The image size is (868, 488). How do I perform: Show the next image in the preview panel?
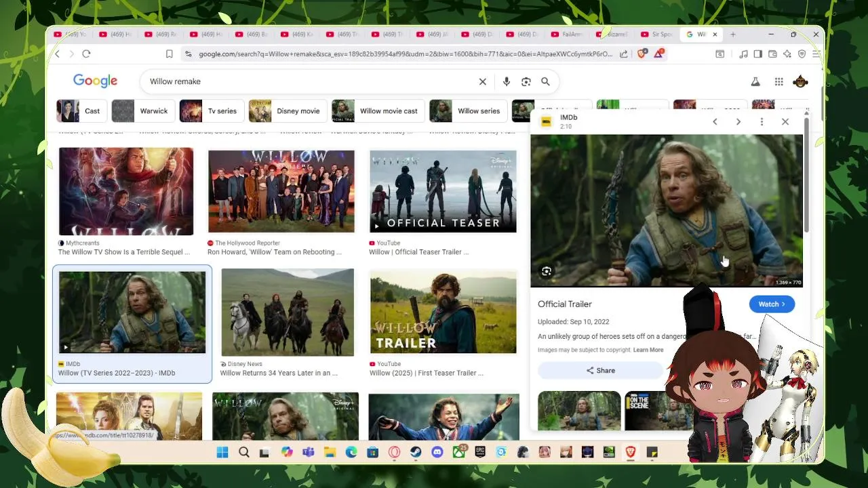click(x=738, y=122)
